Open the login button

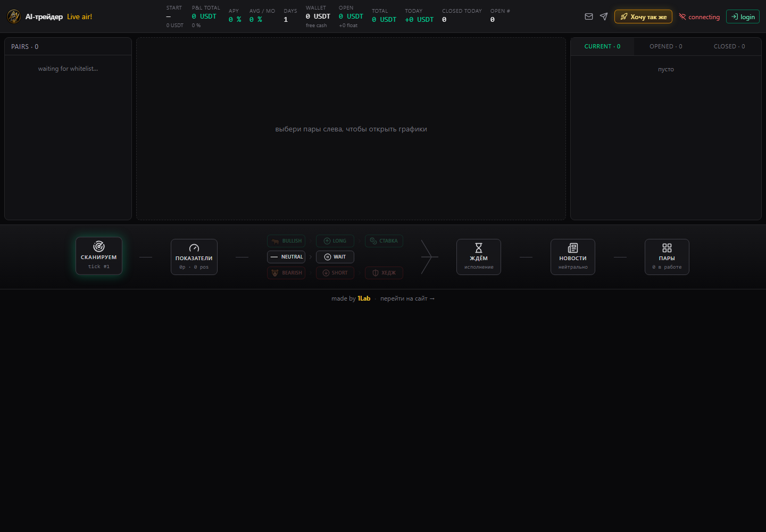pyautogui.click(x=743, y=16)
